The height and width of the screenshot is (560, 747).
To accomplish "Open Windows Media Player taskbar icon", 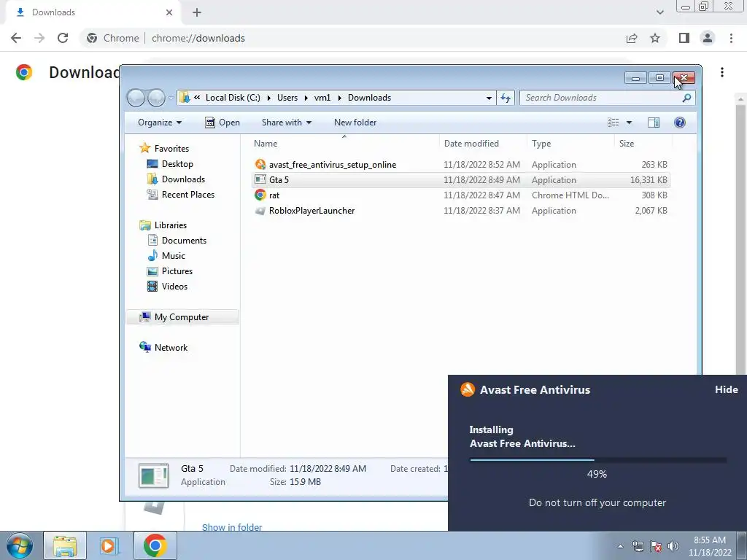I will (x=108, y=545).
